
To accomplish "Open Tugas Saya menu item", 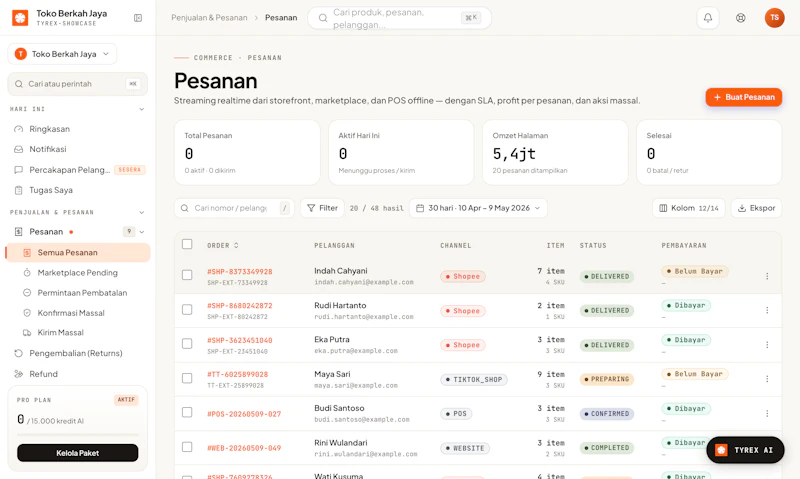I will tap(78, 190).
